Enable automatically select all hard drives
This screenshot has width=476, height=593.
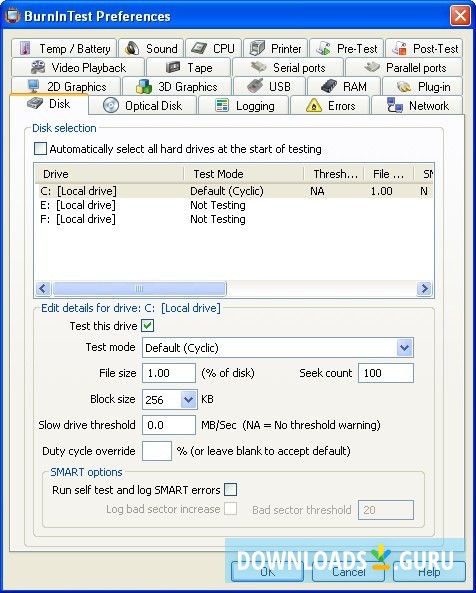[x=40, y=149]
